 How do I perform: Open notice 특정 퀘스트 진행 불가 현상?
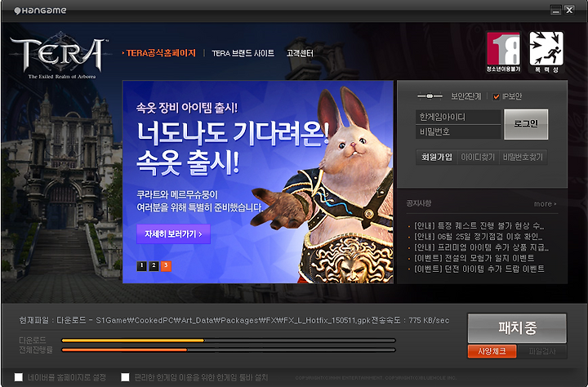[x=479, y=225]
